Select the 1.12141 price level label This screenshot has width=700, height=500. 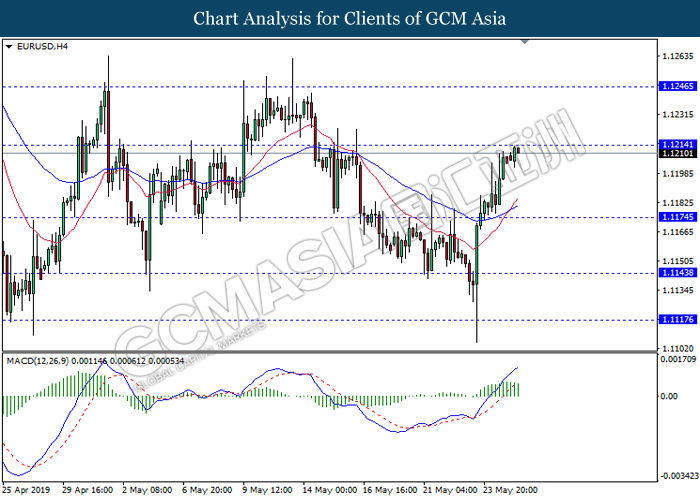click(678, 144)
